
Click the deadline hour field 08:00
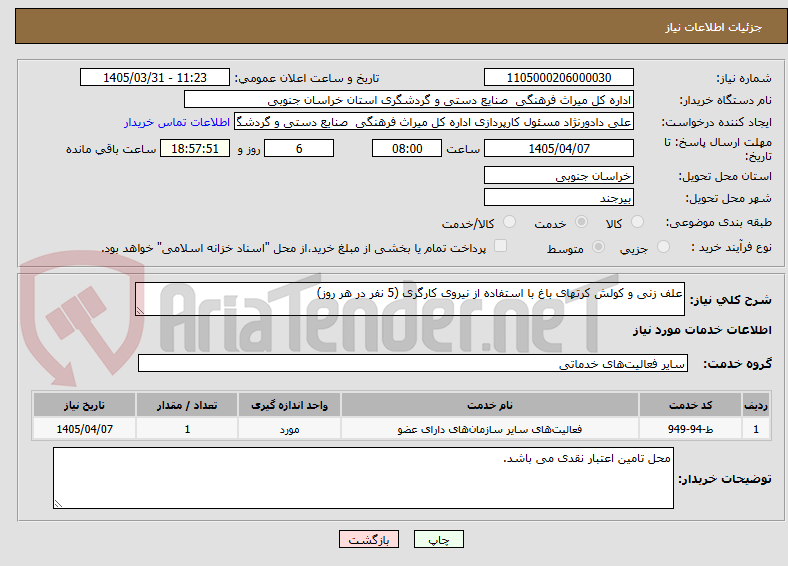pyautogui.click(x=407, y=148)
